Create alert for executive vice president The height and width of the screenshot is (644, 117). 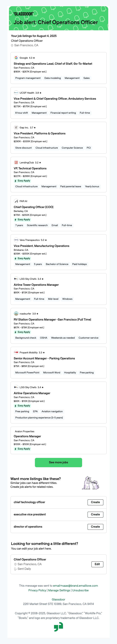tap(95, 515)
